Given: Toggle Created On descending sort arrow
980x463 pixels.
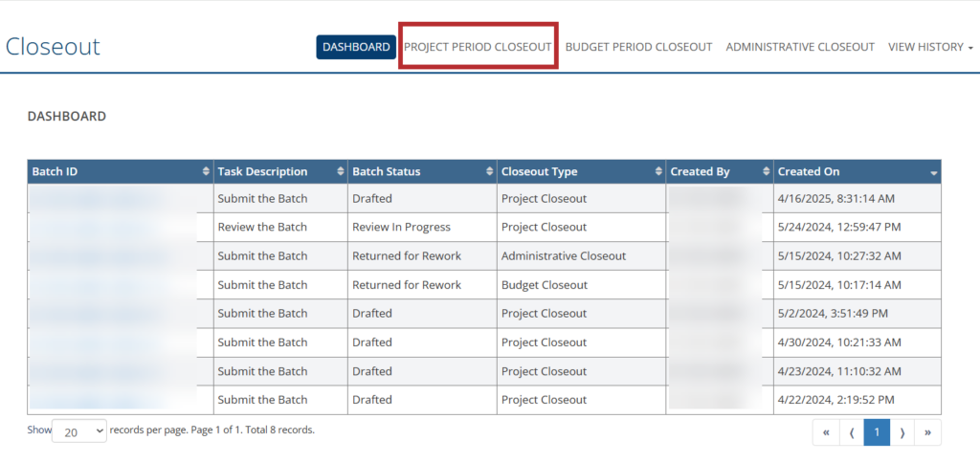Looking at the screenshot, I should click(934, 173).
